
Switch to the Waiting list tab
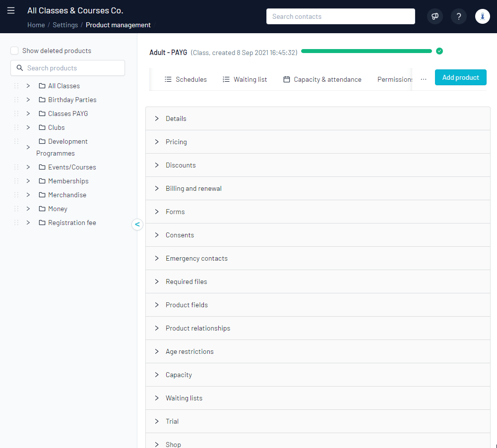(245, 79)
